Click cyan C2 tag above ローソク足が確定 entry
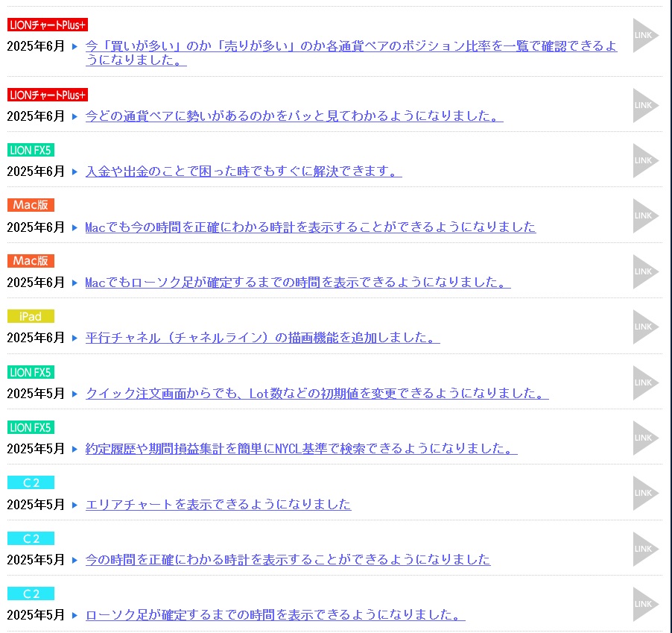The width and height of the screenshot is (672, 633). [31, 593]
